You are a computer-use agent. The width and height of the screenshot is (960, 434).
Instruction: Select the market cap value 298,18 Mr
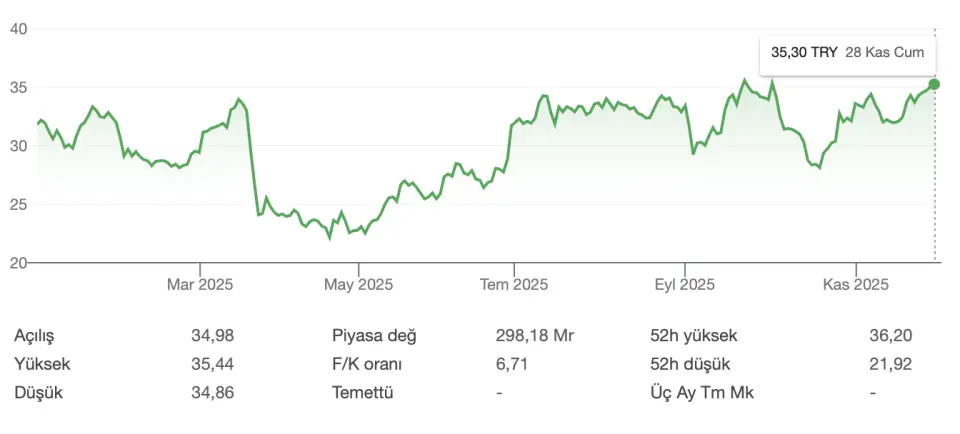(535, 336)
